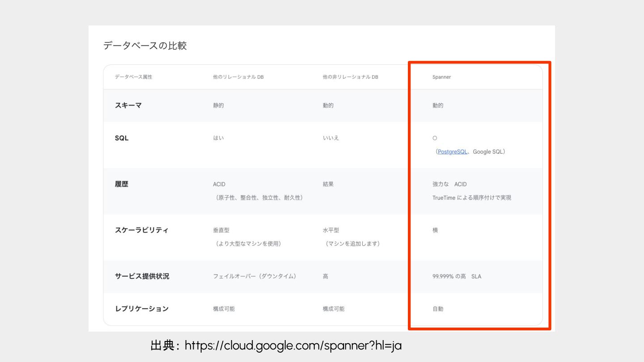Click the cell 高 in サービス提供状況 row

(x=326, y=276)
